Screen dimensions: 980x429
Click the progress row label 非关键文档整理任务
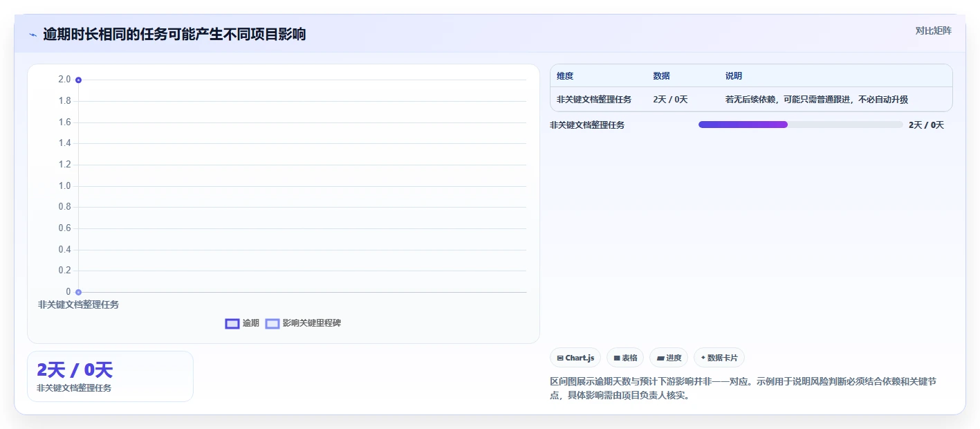pyautogui.click(x=587, y=125)
